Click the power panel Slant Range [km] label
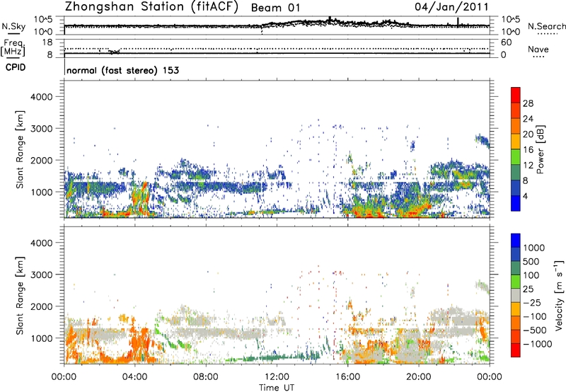The height and width of the screenshot is (392, 566). [20, 149]
